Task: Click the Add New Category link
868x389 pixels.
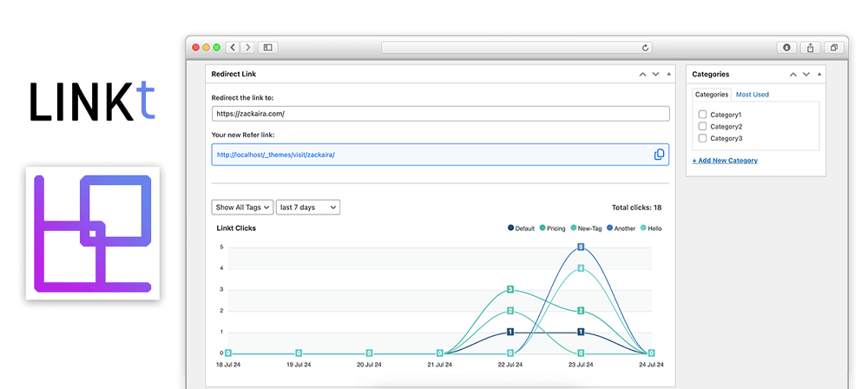Action: (725, 161)
